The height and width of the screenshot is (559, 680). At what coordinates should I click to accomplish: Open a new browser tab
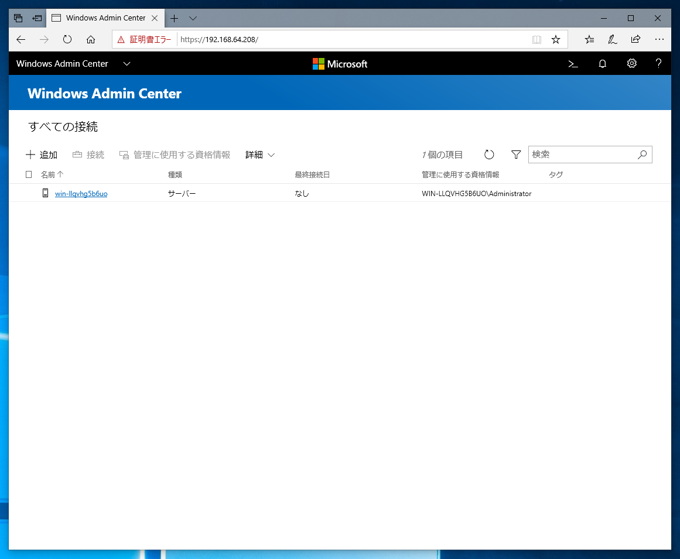tap(174, 18)
